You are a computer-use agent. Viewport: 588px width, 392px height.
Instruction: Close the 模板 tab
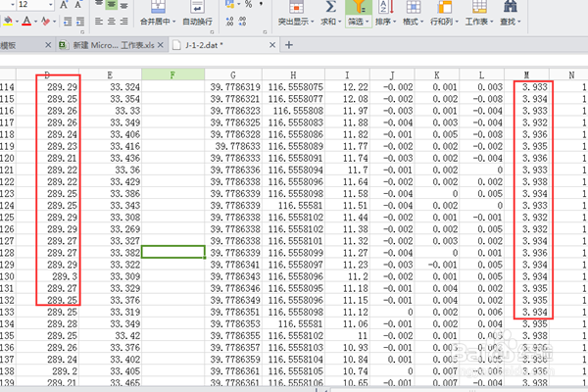(48, 45)
